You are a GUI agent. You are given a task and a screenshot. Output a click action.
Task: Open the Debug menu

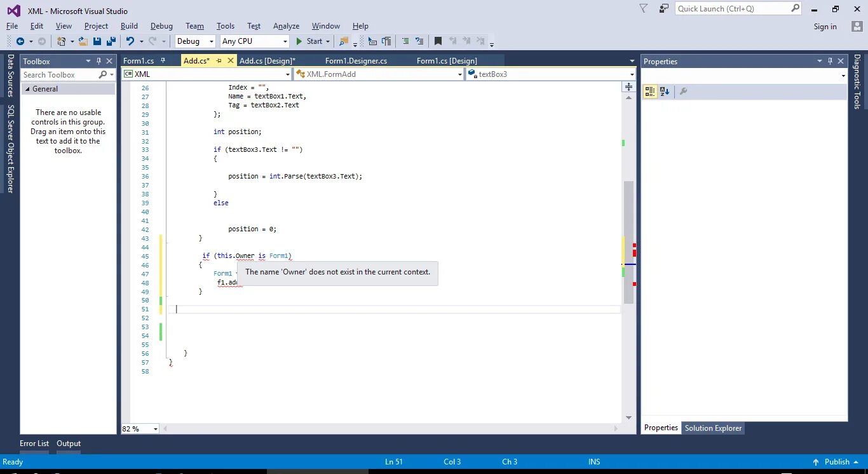[161, 26]
